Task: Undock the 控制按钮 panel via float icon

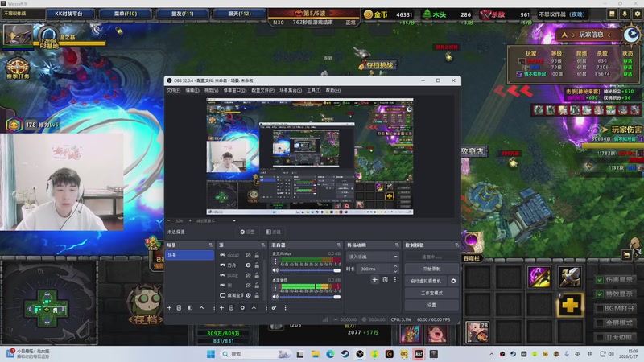Action: click(456, 245)
